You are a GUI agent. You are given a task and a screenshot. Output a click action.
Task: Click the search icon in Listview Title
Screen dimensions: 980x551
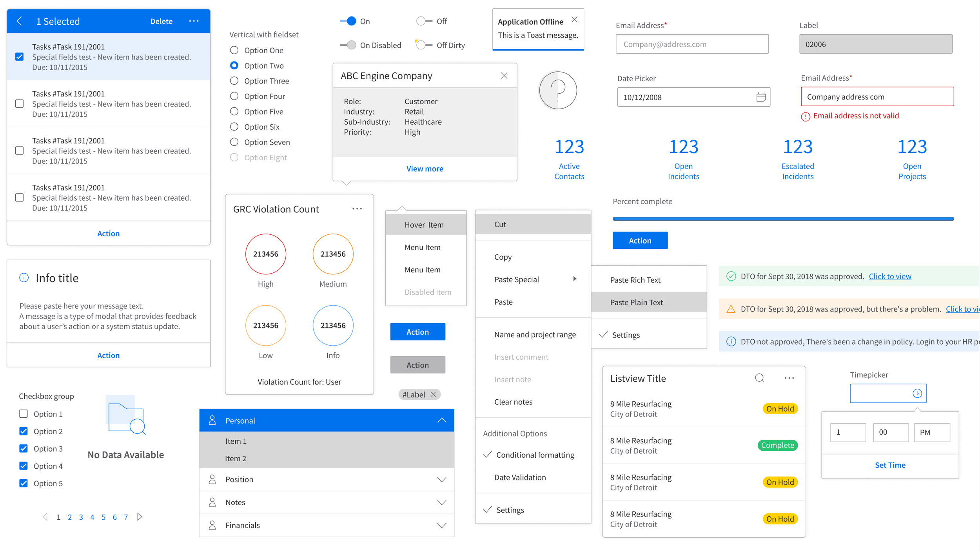click(x=760, y=378)
